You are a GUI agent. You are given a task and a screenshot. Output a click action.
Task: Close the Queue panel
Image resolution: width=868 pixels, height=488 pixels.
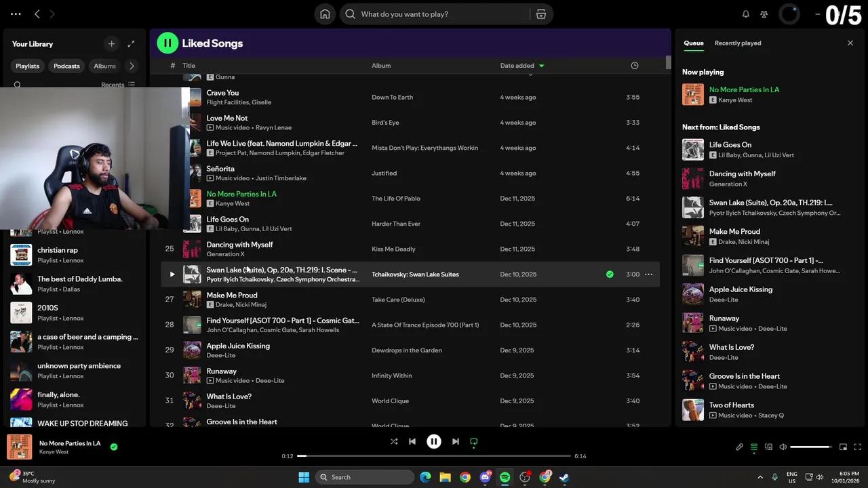coord(850,43)
